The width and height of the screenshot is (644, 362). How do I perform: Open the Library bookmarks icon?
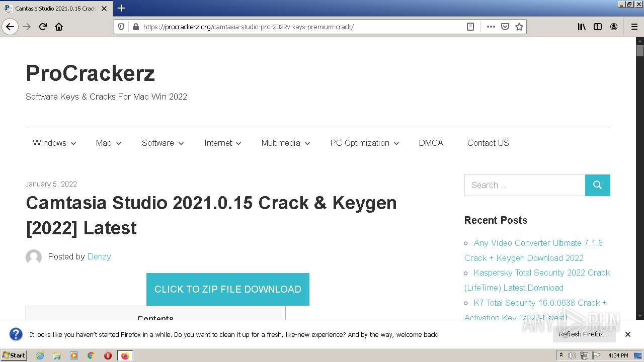coord(582,27)
